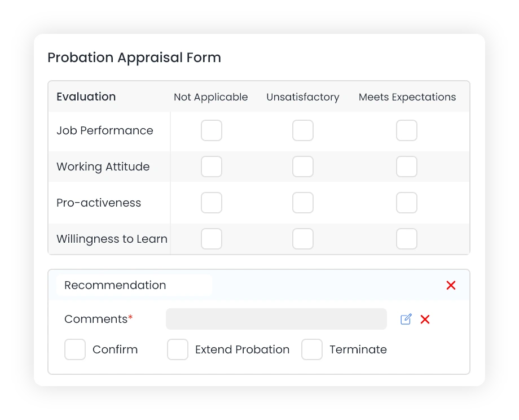Enable the Confirm checkbox
The width and height of the screenshot is (519, 420).
pos(75,349)
